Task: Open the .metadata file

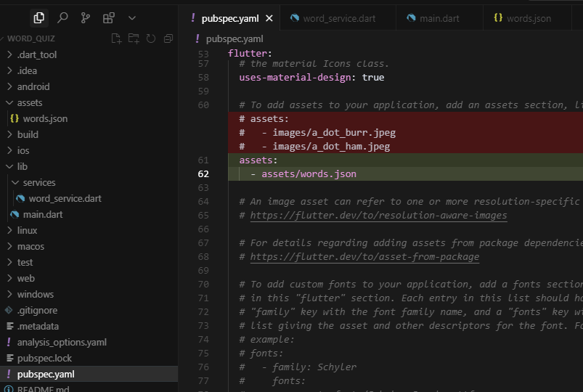Action: click(89, 327)
